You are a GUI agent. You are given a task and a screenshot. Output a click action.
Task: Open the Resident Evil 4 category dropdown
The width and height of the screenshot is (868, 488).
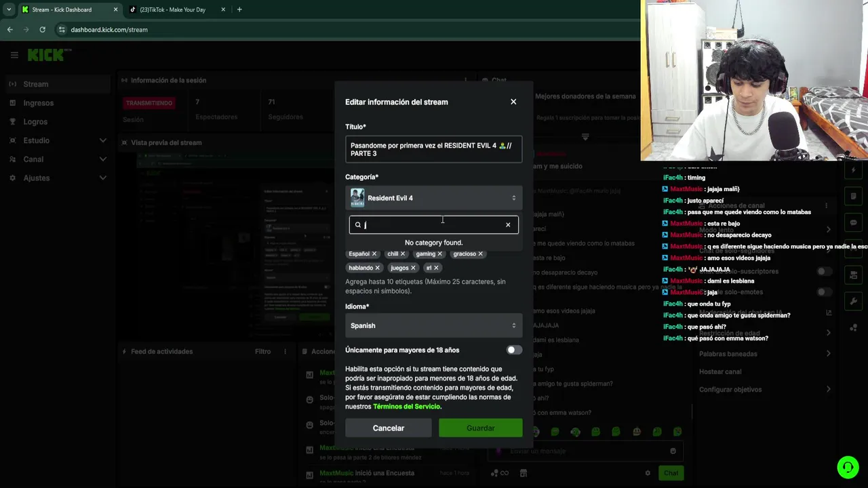[434, 198]
